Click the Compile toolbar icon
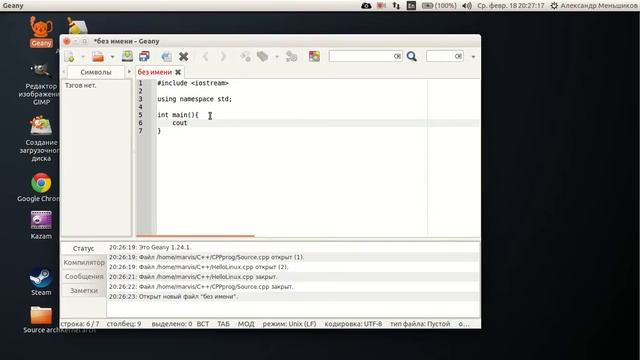640x360 pixels. click(245, 56)
